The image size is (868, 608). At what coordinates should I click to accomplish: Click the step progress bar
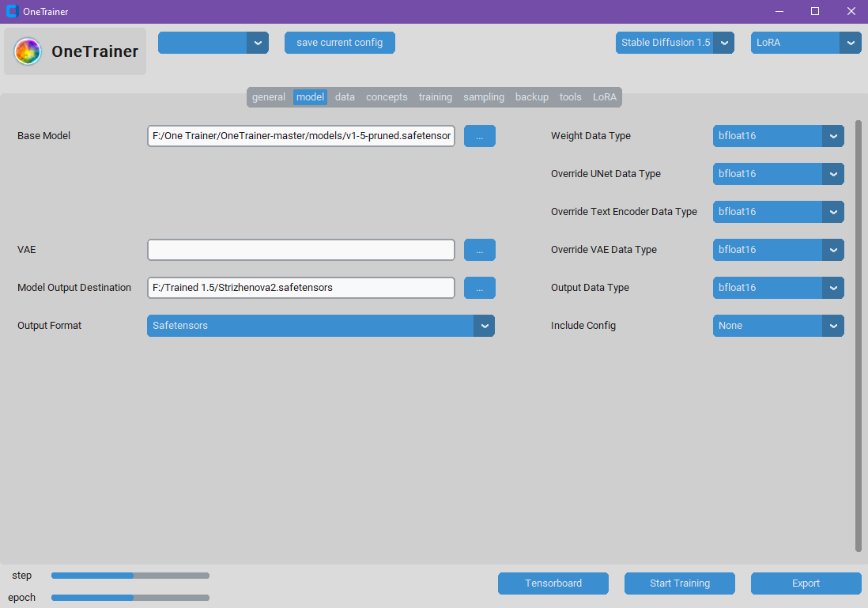[x=130, y=576]
